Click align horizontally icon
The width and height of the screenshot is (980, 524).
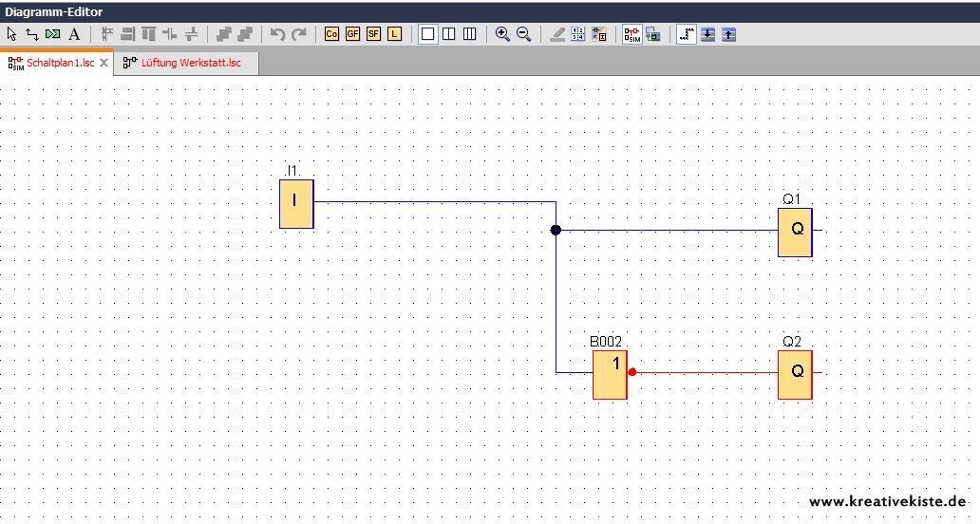107,34
